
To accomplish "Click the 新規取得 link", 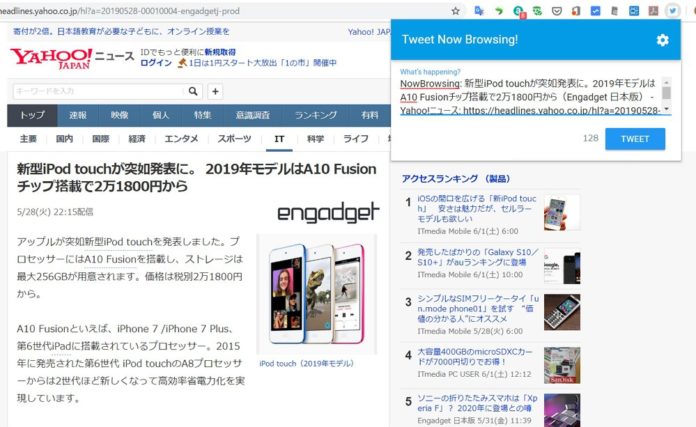I will tap(220, 52).
